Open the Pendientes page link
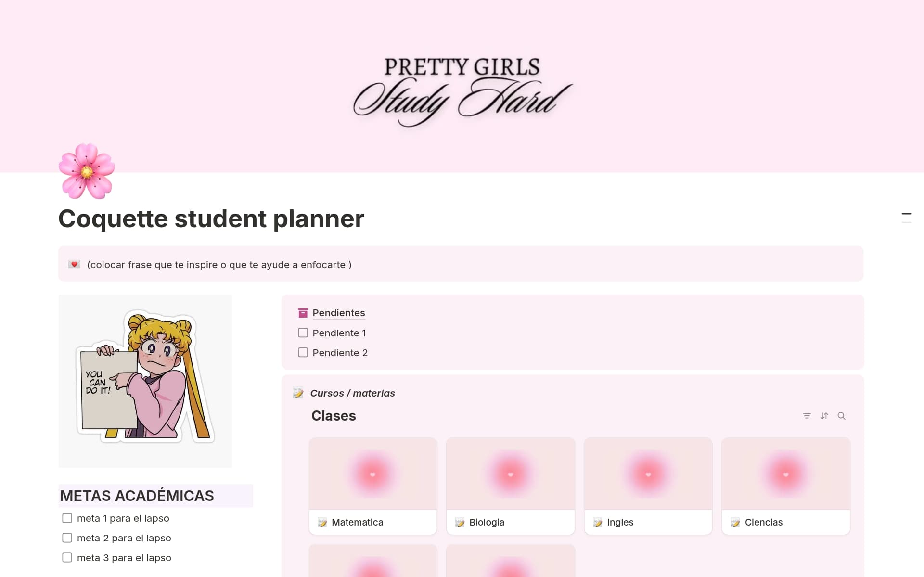The image size is (924, 577). [x=338, y=313]
